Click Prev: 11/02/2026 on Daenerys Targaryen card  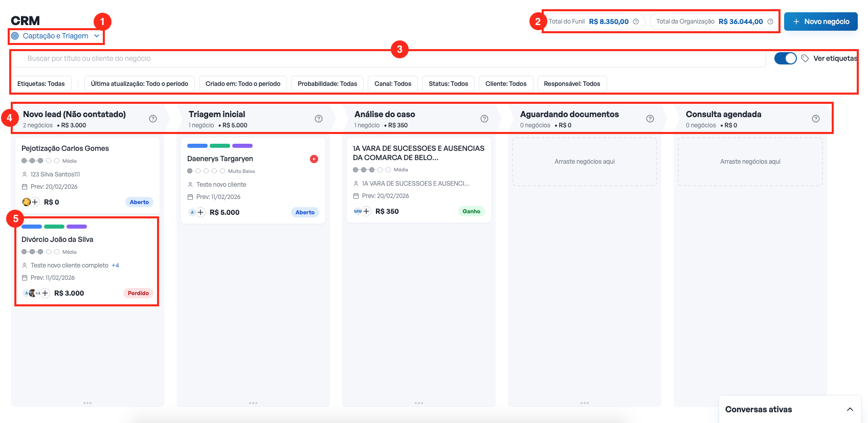click(218, 197)
